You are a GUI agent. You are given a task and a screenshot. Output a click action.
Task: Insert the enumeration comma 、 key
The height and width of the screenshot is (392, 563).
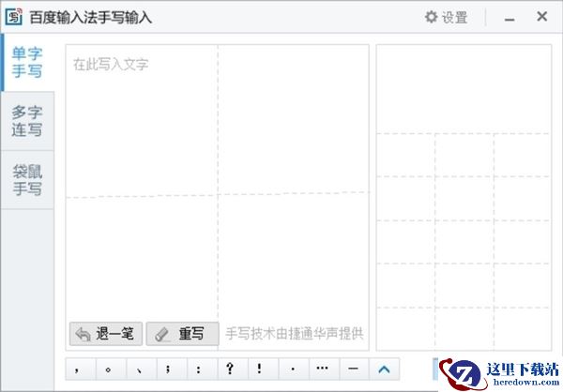click(x=142, y=369)
